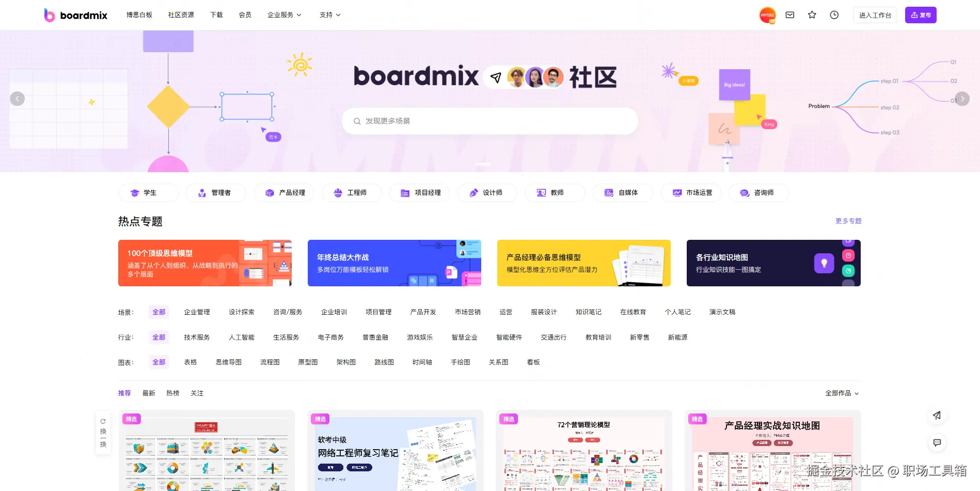Open 更多专题 link
The height and width of the screenshot is (491, 980).
point(847,221)
